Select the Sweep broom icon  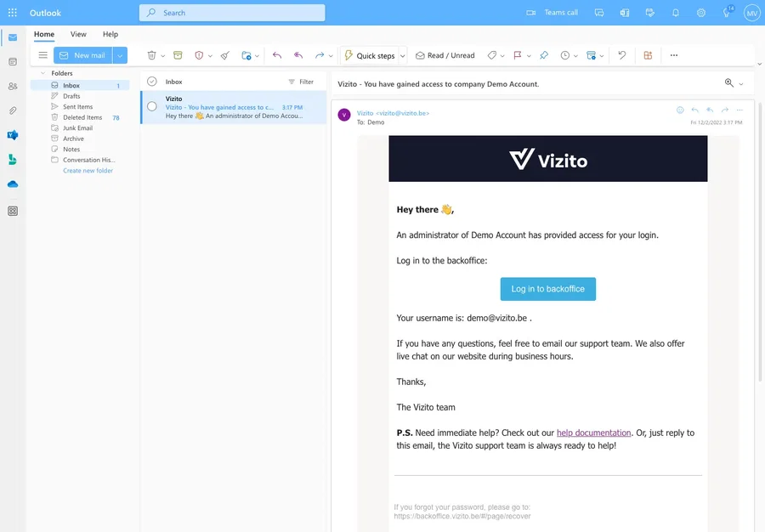pos(224,54)
